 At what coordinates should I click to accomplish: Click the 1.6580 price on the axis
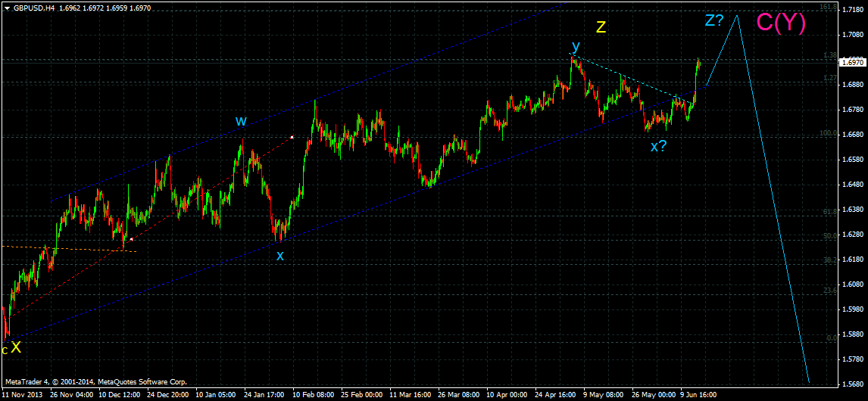point(853,160)
